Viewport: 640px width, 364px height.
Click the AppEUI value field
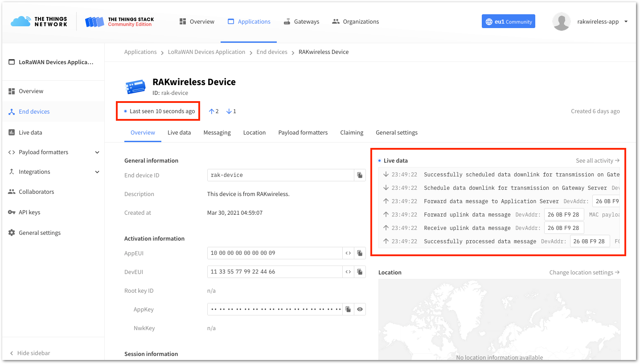coord(275,253)
